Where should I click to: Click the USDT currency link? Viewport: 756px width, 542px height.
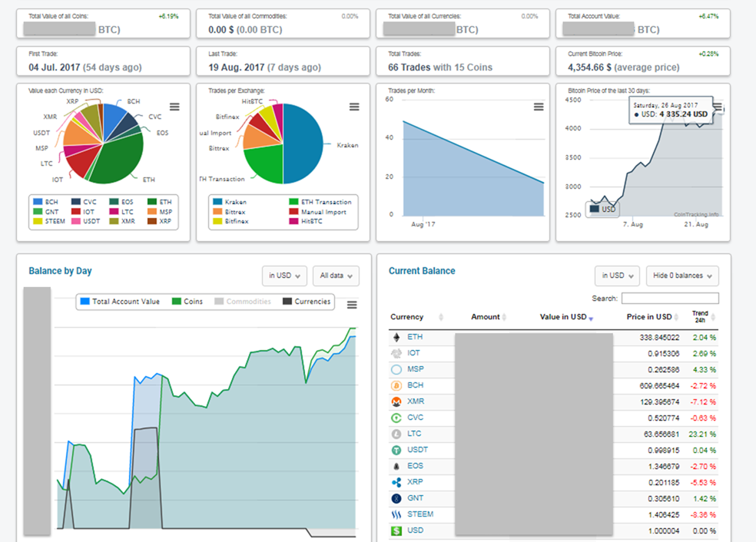click(x=417, y=450)
